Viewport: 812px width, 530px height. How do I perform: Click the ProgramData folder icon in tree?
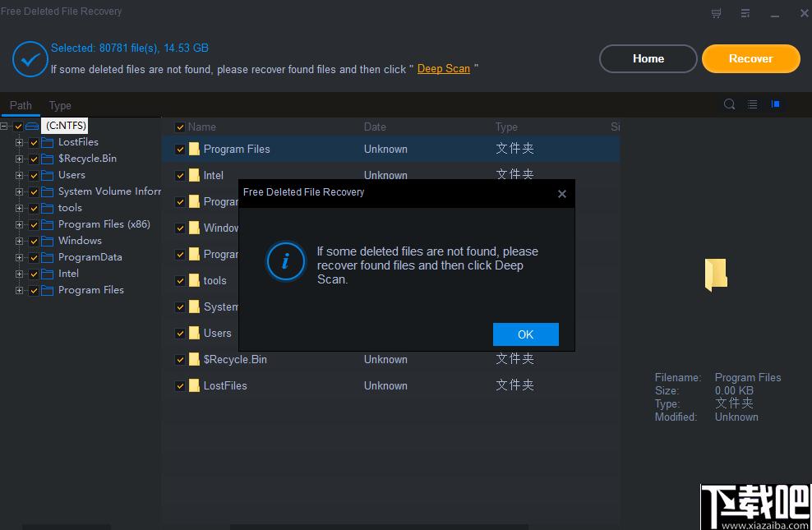click(47, 258)
